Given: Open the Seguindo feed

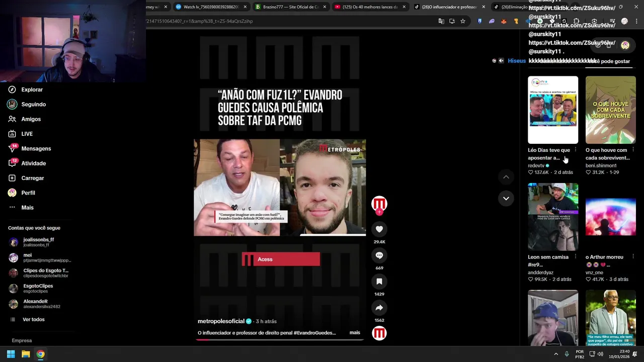Looking at the screenshot, I should pos(33,104).
